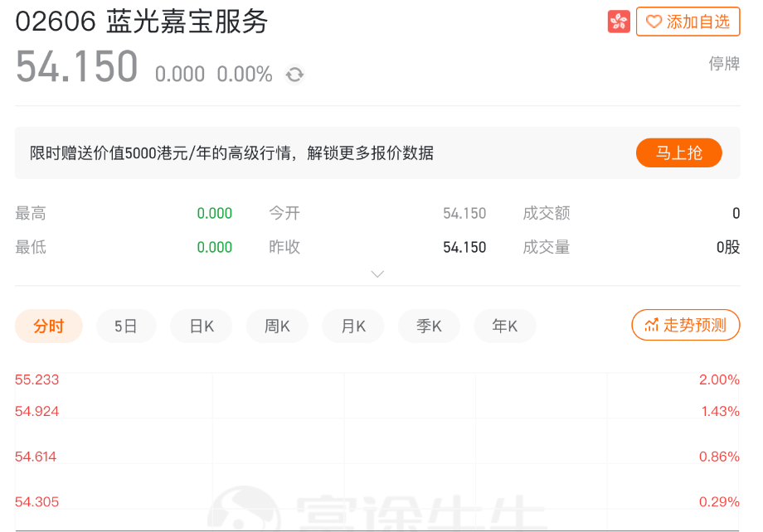Image resolution: width=763 pixels, height=532 pixels.
Task: Click the 55.233 chart axis label
Action: coord(37,380)
